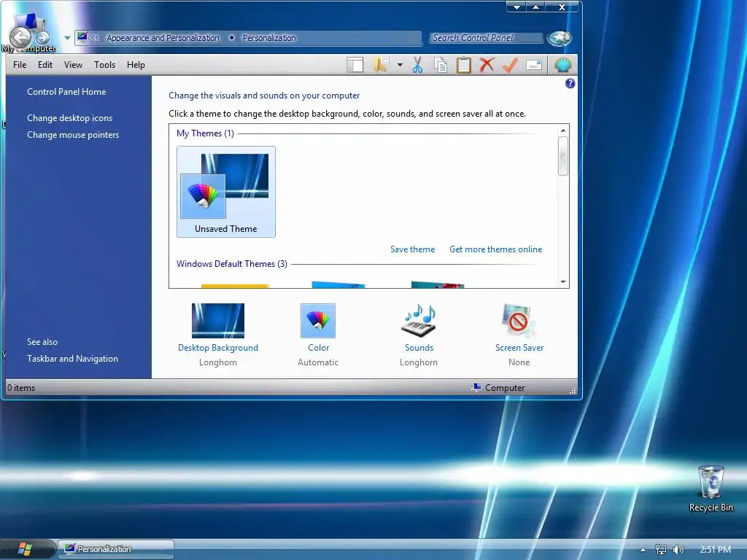Image resolution: width=747 pixels, height=560 pixels.
Task: Click the Color text link
Action: (x=318, y=348)
